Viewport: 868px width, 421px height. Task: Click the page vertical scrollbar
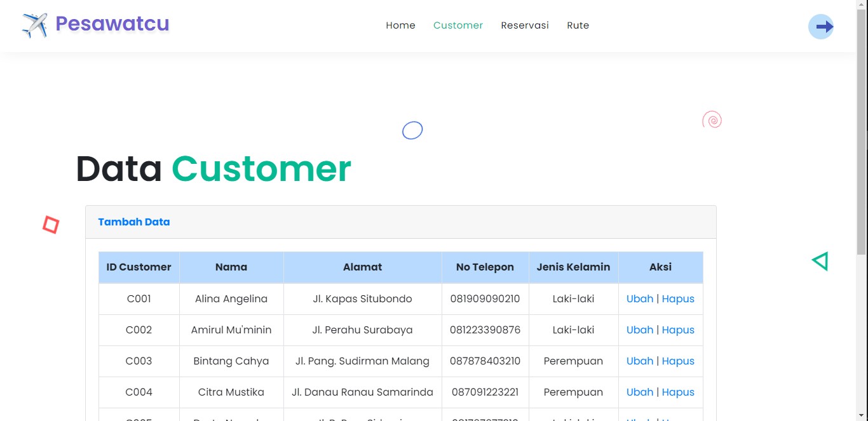pyautogui.click(x=862, y=127)
